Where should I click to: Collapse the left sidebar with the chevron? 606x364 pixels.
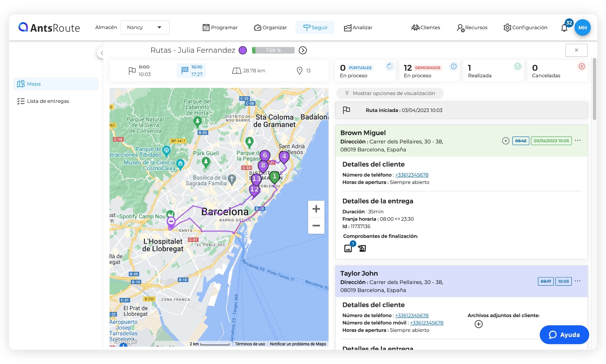tap(102, 53)
